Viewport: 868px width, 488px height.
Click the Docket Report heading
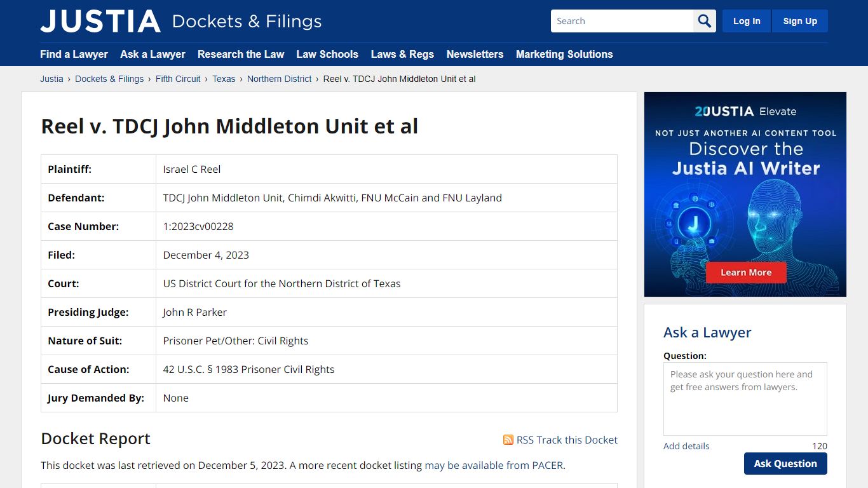[95, 438]
